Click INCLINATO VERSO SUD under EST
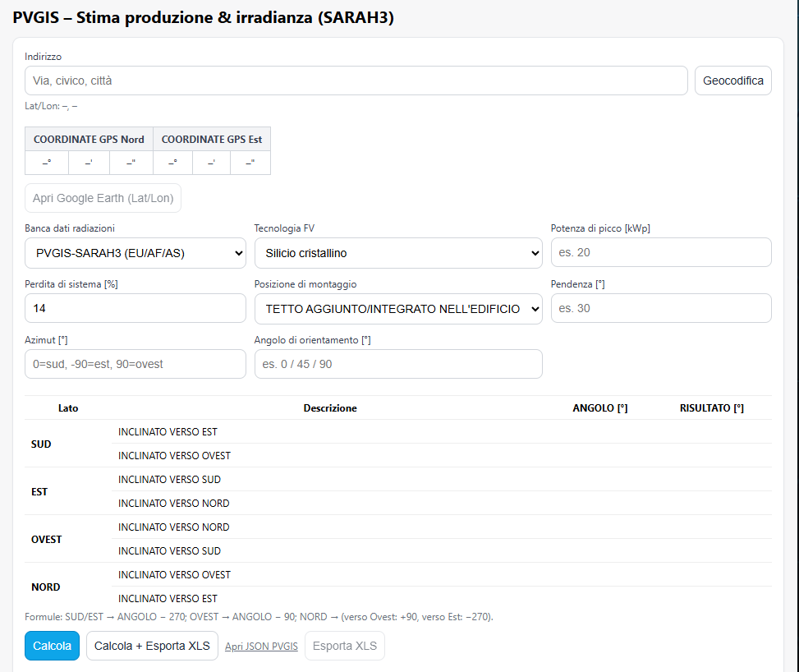 [x=169, y=479]
